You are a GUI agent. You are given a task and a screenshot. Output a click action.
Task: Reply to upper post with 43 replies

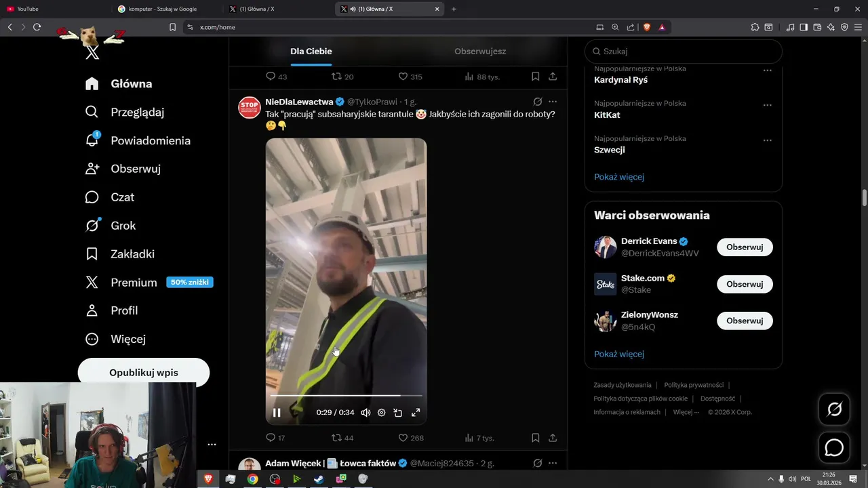[x=276, y=77]
